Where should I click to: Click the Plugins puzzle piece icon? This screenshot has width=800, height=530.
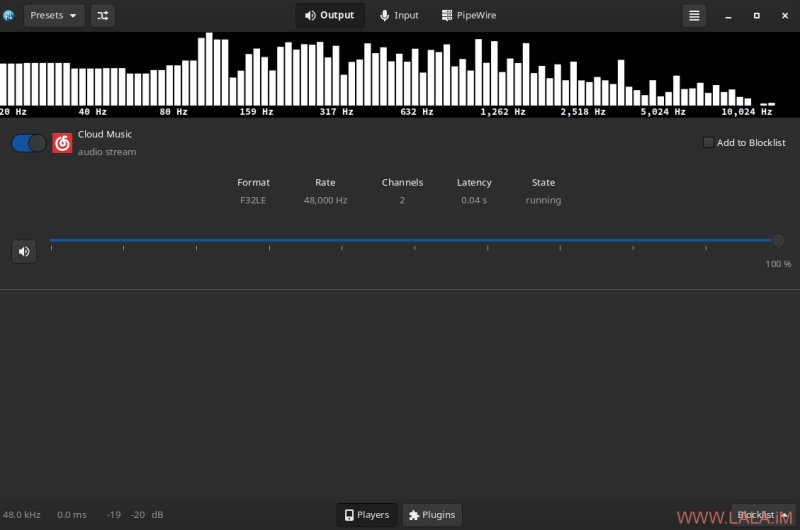414,515
